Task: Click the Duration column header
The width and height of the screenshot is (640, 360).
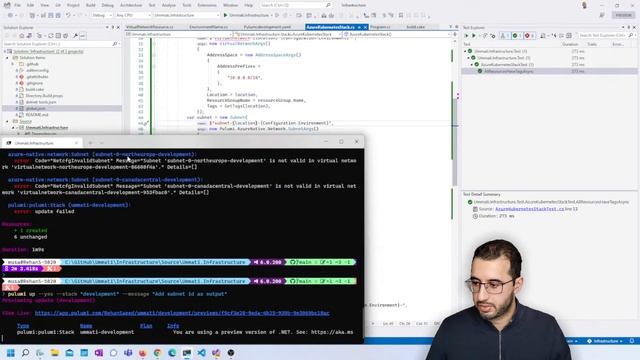Action: (x=570, y=44)
